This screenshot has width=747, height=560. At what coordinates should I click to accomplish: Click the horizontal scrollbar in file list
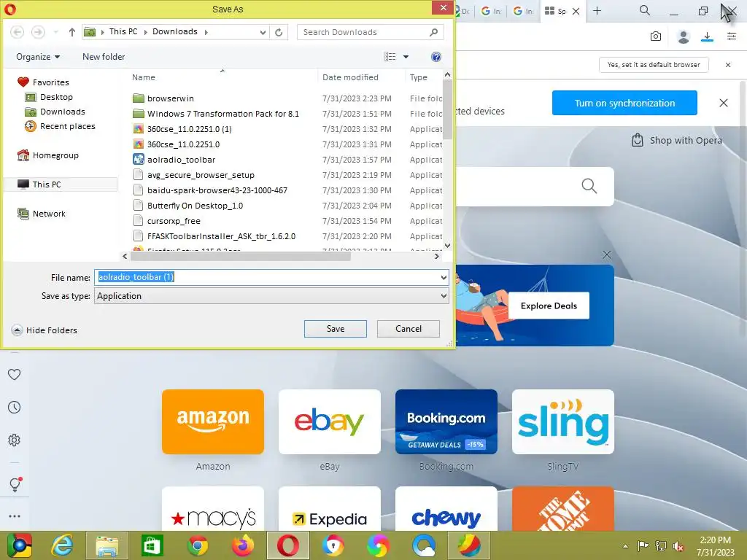[241, 256]
